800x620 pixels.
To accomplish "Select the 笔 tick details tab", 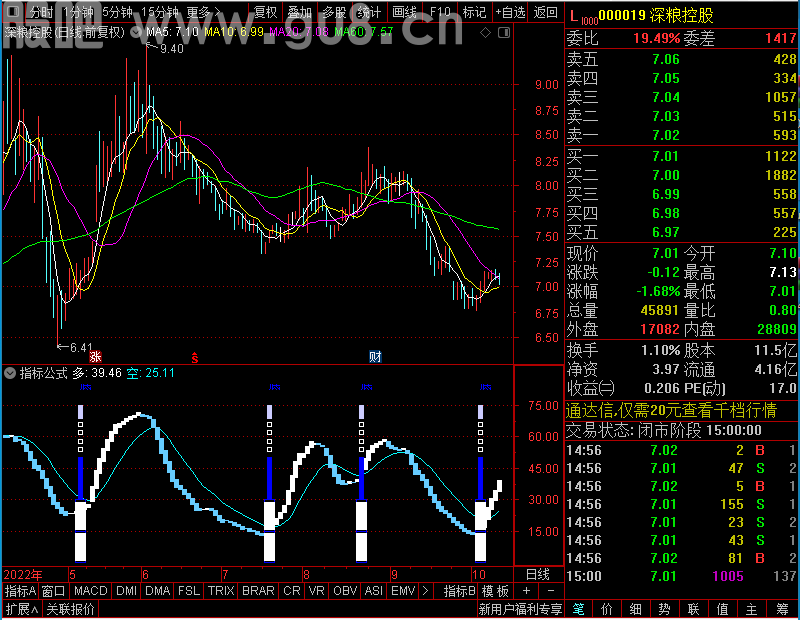I will [579, 609].
